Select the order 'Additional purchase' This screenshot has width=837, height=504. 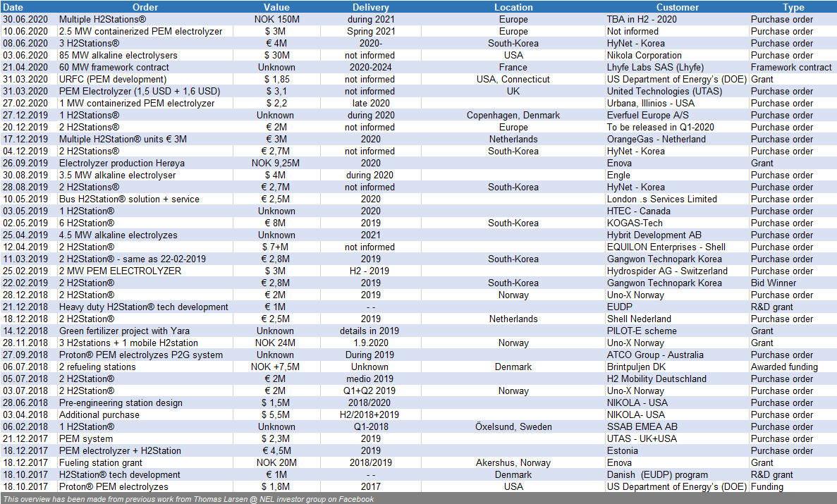(99, 415)
